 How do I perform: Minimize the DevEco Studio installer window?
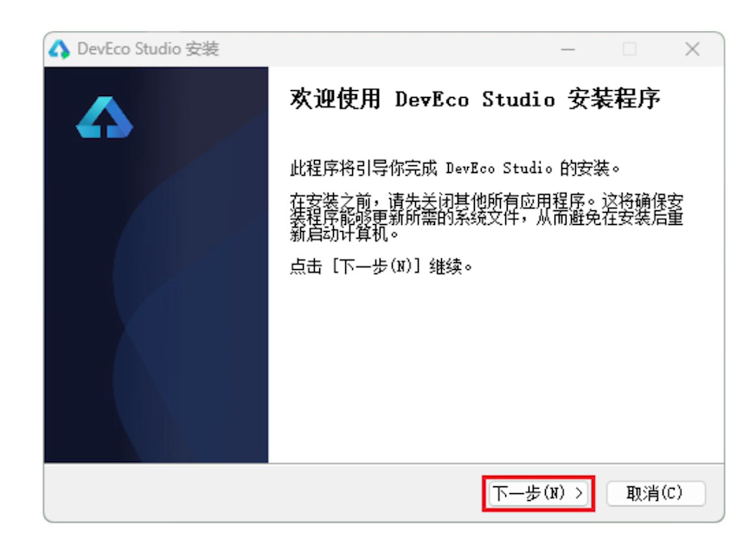pos(568,49)
